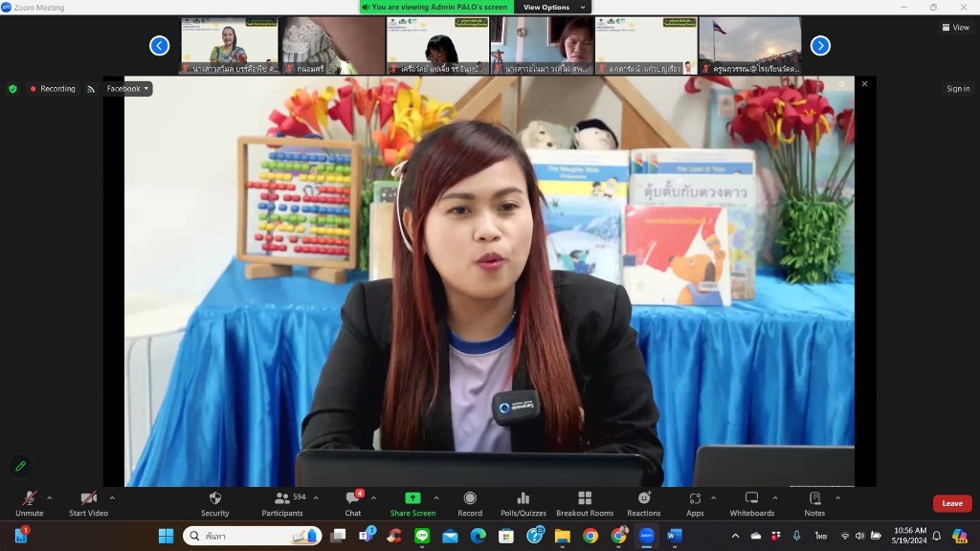
Task: Expand the arrow next to Chat
Action: (373, 497)
